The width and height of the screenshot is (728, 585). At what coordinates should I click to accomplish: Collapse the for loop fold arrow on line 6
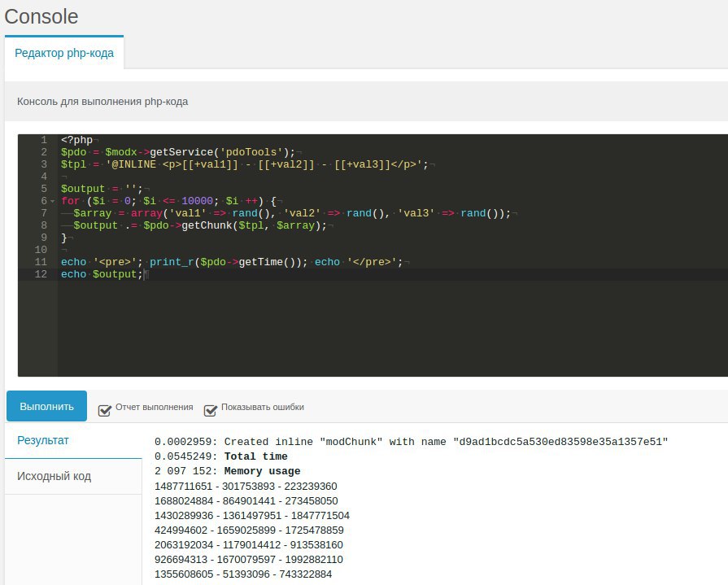(x=52, y=201)
